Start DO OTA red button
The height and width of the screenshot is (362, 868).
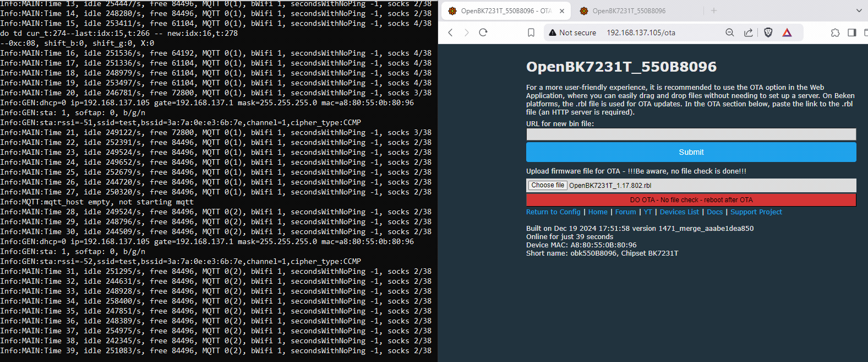point(691,199)
